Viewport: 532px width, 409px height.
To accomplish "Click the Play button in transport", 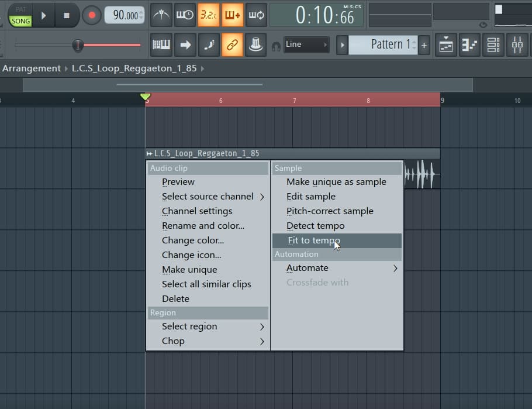I will click(43, 15).
